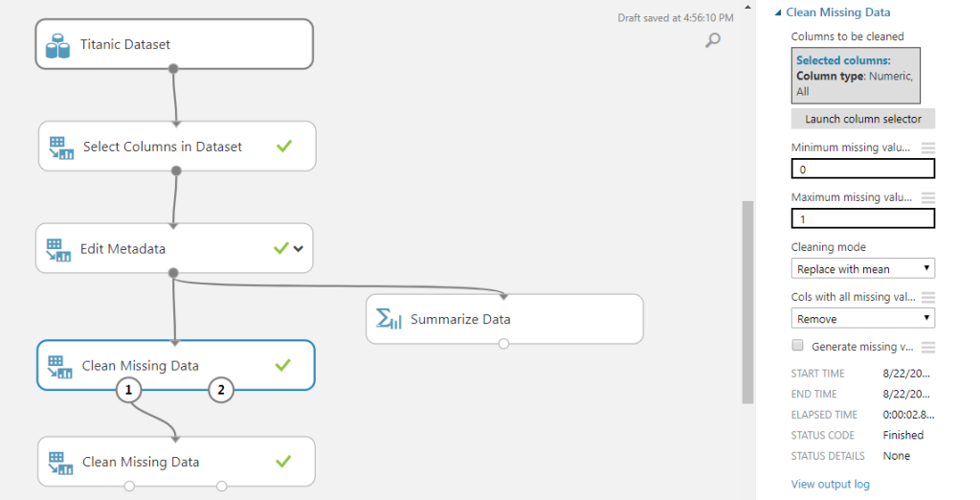Click output port 1 of Clean Missing Data
This screenshot has width=980, height=500.
pyautogui.click(x=129, y=390)
